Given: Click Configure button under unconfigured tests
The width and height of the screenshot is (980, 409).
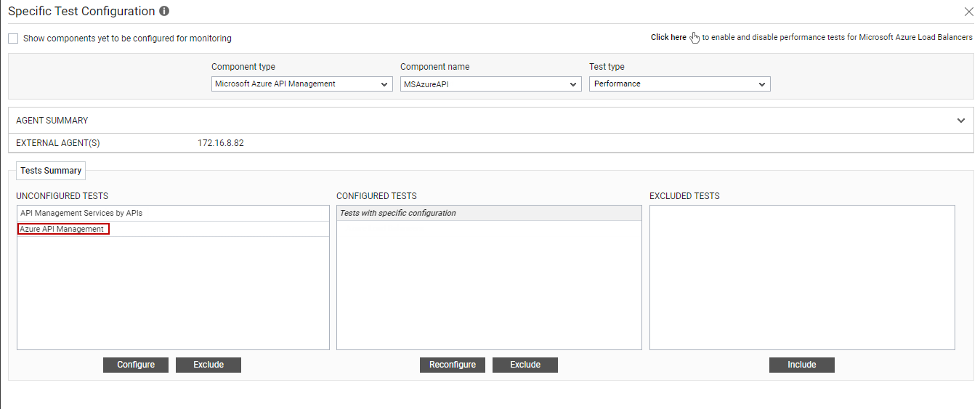Looking at the screenshot, I should 136,365.
